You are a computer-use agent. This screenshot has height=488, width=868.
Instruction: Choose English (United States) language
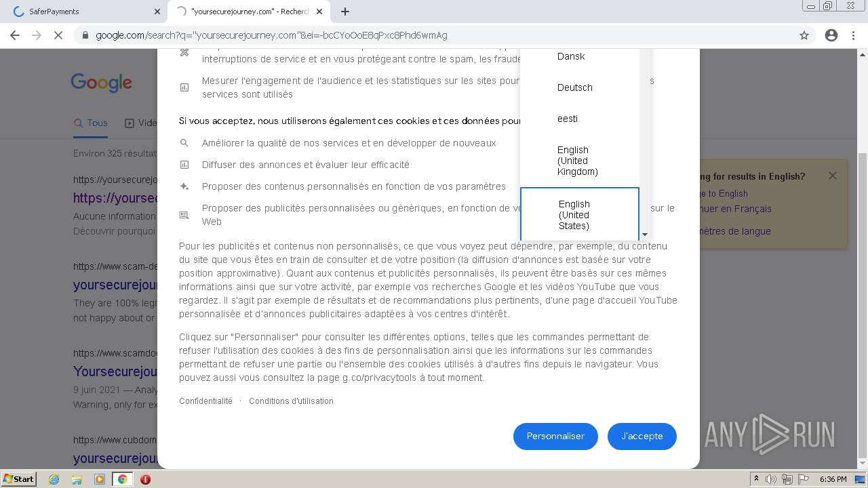580,214
